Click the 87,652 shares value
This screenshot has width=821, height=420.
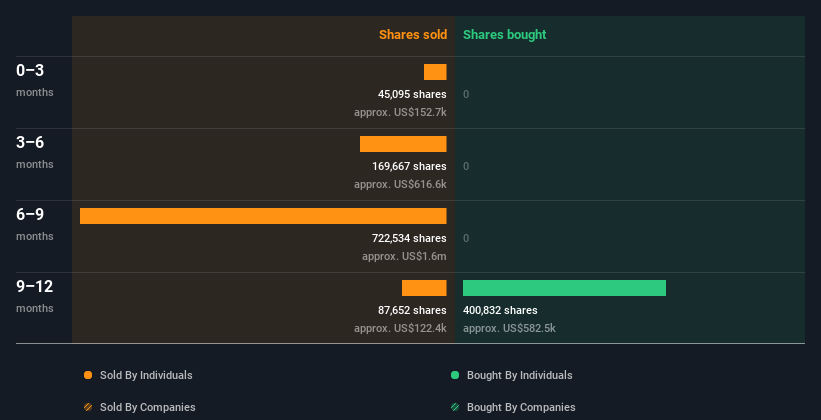click(412, 311)
